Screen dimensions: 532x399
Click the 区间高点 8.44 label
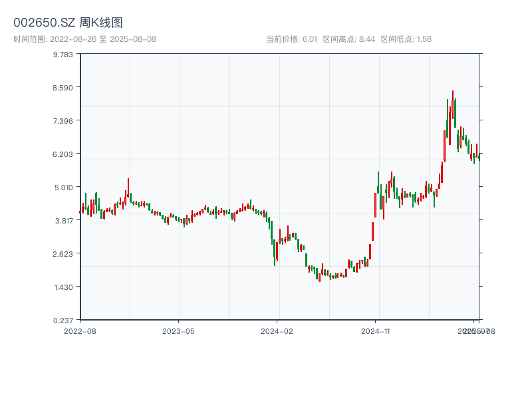(x=348, y=39)
